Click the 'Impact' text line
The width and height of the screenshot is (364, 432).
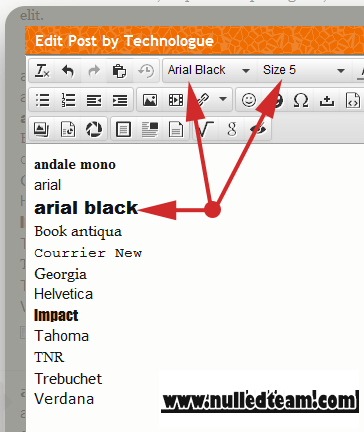[x=56, y=315]
